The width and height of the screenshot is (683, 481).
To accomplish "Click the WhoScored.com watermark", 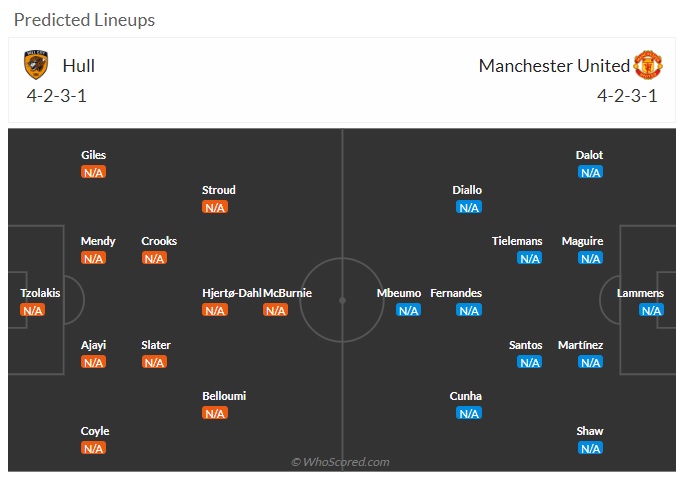I will 340,462.
